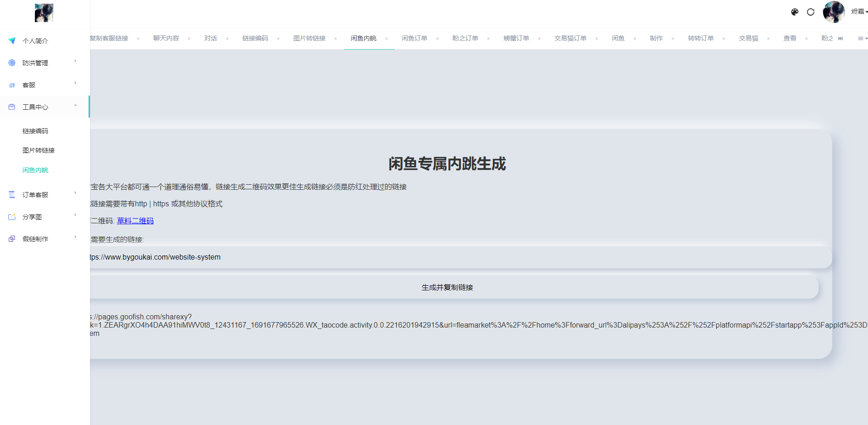Switch to the 闲鱼订单 tab
868x425 pixels.
click(x=414, y=39)
